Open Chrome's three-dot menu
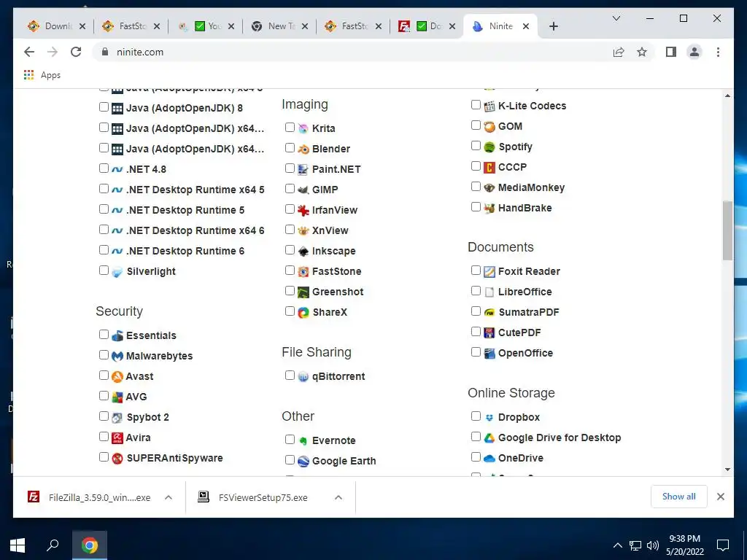Viewport: 747px width, 560px height. click(x=718, y=52)
